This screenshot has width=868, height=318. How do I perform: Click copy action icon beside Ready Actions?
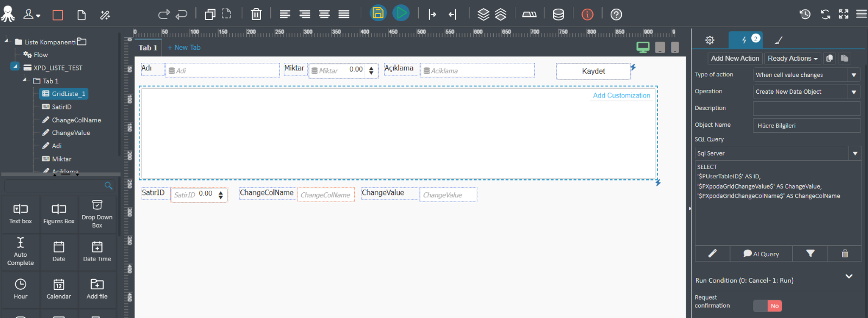click(x=829, y=59)
